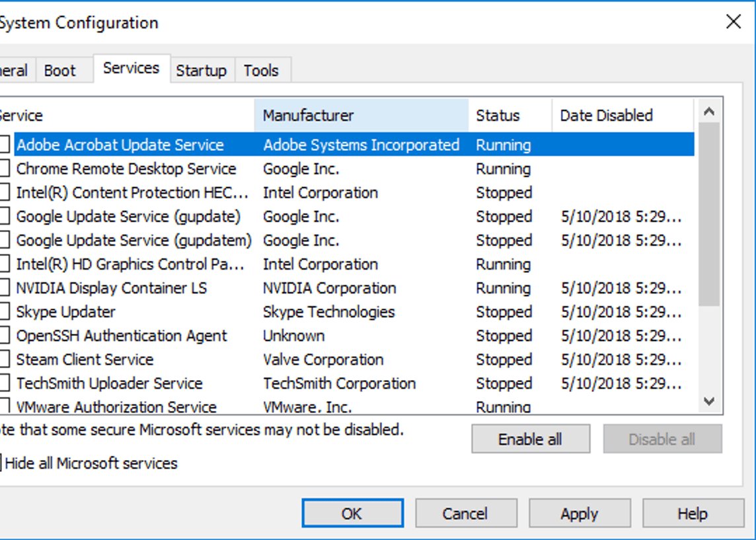Image resolution: width=756 pixels, height=540 pixels.
Task: Select TechSmith Uploader Service row
Action: [347, 383]
